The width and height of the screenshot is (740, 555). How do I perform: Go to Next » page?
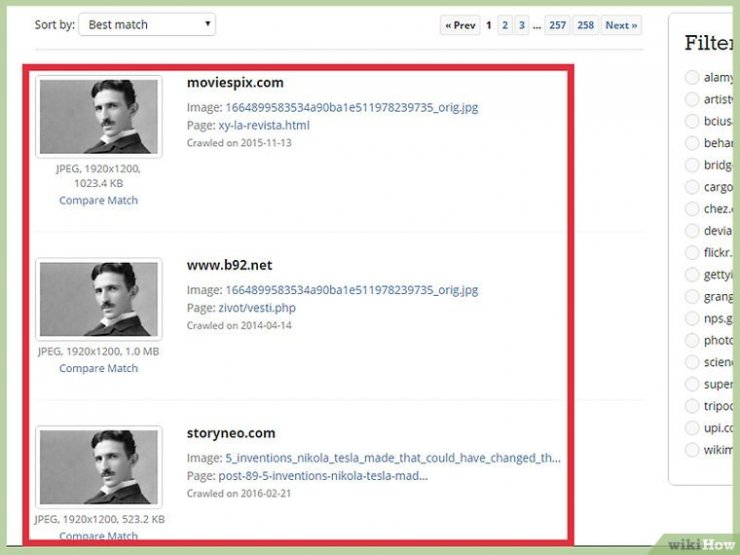pyautogui.click(x=621, y=25)
